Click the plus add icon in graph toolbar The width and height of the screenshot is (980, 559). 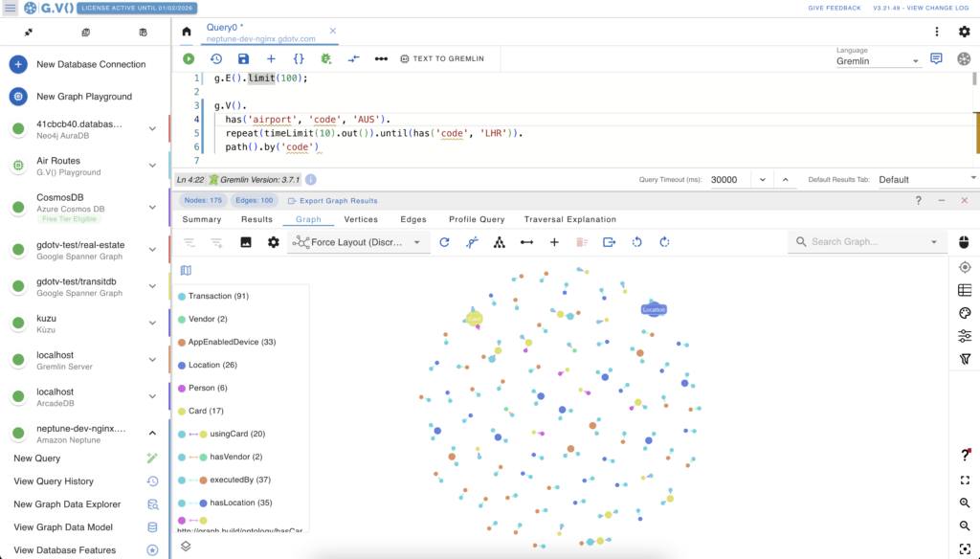point(554,242)
